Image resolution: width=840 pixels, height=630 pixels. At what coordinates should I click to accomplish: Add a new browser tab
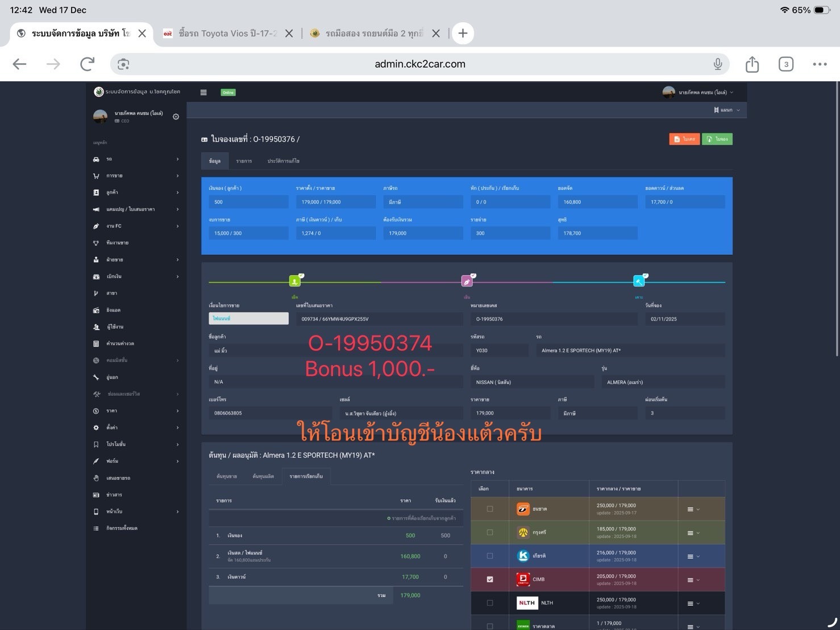463,34
